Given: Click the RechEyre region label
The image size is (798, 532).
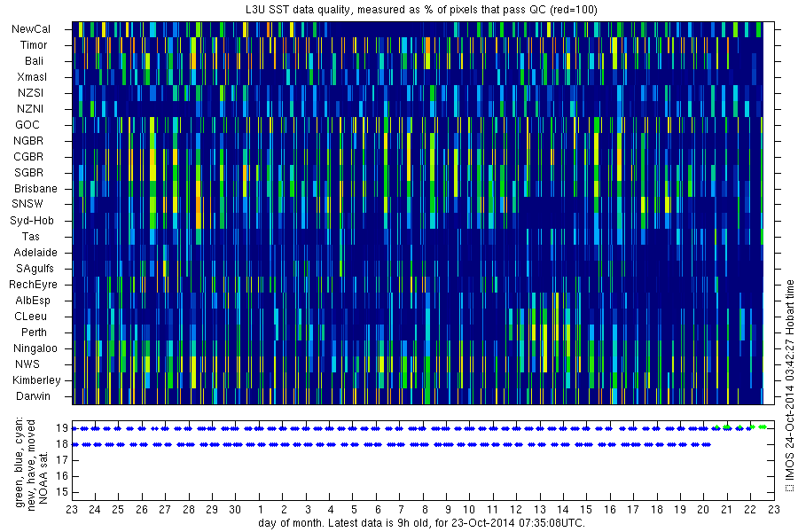Looking at the screenshot, I should (33, 285).
